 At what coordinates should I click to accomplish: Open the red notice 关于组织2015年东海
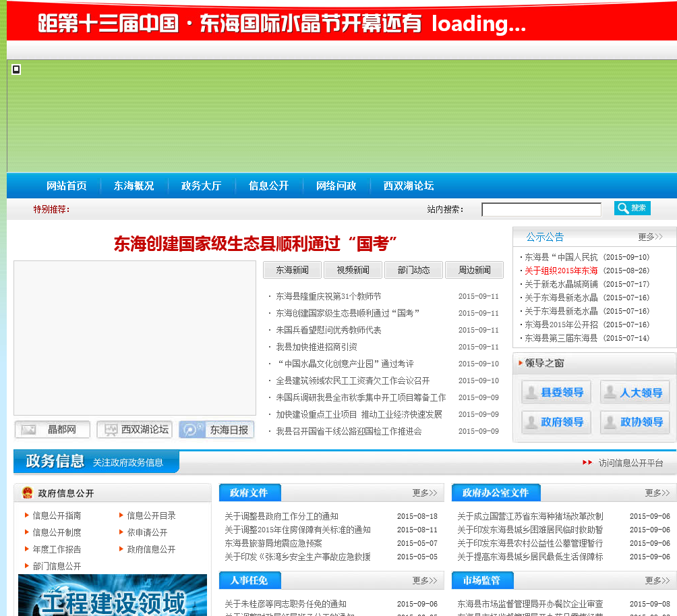[561, 271]
